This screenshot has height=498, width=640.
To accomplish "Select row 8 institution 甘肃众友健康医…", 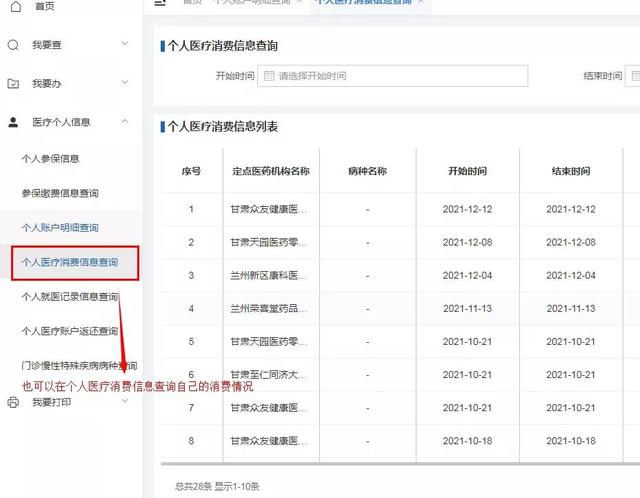I will tap(269, 441).
